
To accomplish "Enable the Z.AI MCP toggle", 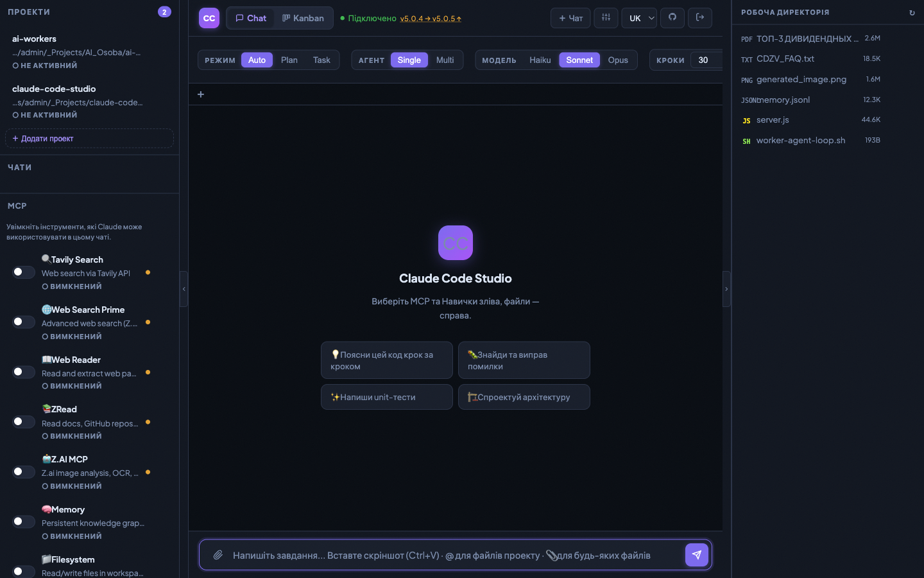I will point(24,471).
